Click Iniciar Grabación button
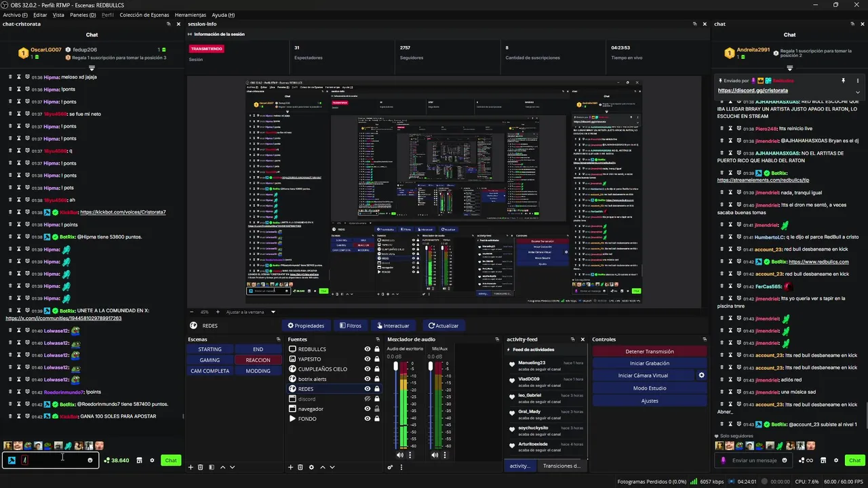868x488 pixels. point(650,363)
